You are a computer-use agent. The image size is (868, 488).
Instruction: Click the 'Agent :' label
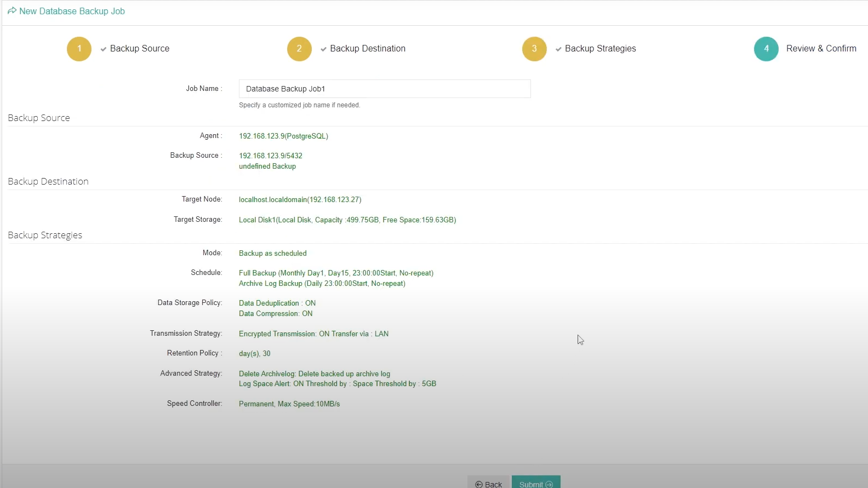pos(211,135)
